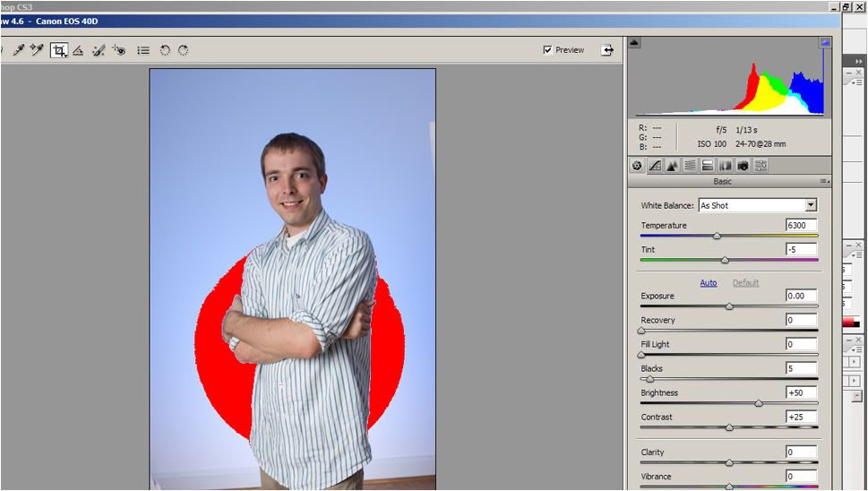Click the Blacks slider handle
868x491 pixels.
tap(650, 379)
